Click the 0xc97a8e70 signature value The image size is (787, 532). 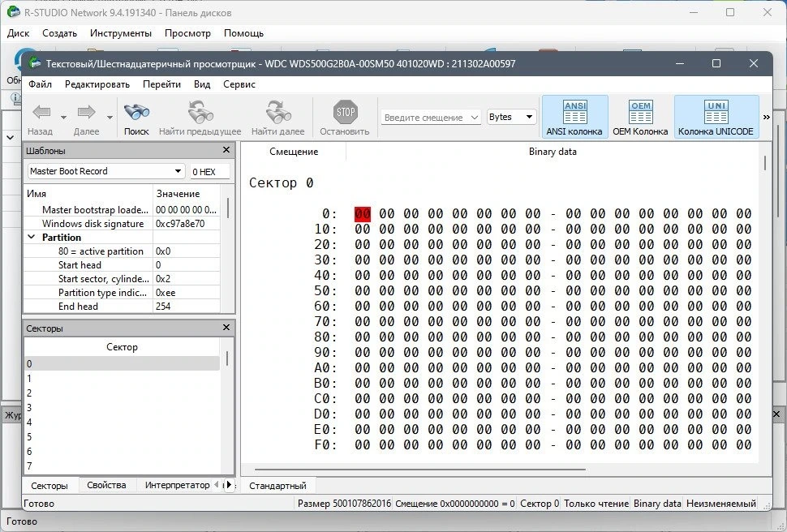pos(180,223)
